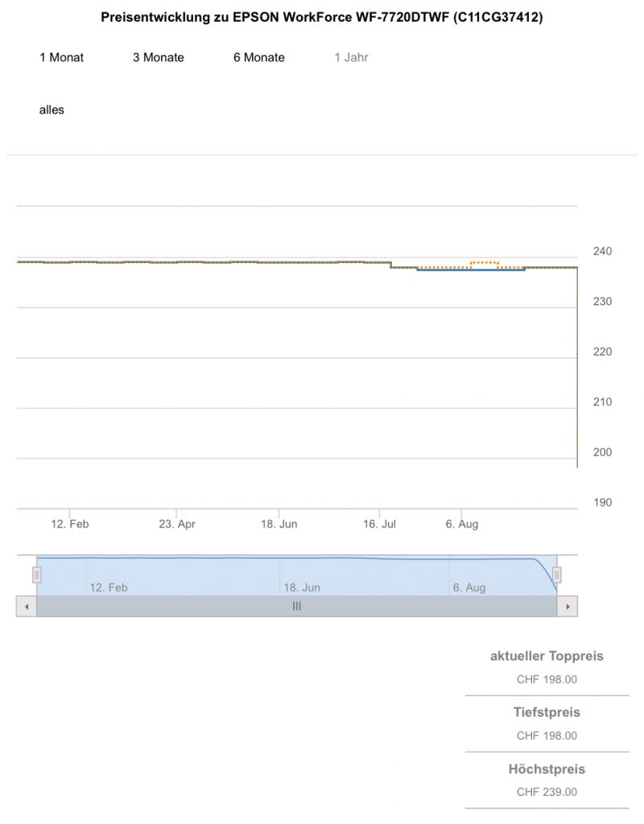Screen dimensions: 644x824
Task: Click the Tiefstpreis heading
Action: click(x=547, y=712)
